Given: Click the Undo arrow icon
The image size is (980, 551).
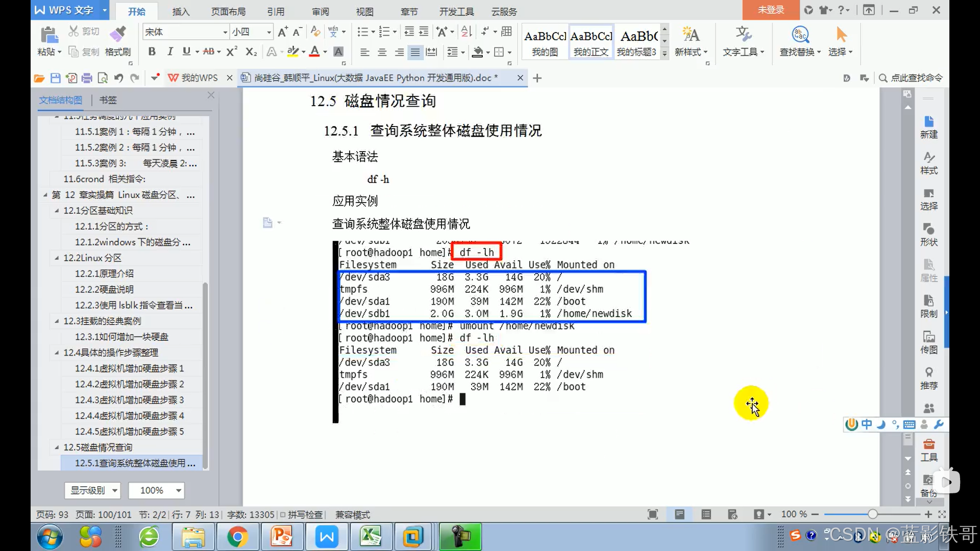Looking at the screenshot, I should point(118,78).
